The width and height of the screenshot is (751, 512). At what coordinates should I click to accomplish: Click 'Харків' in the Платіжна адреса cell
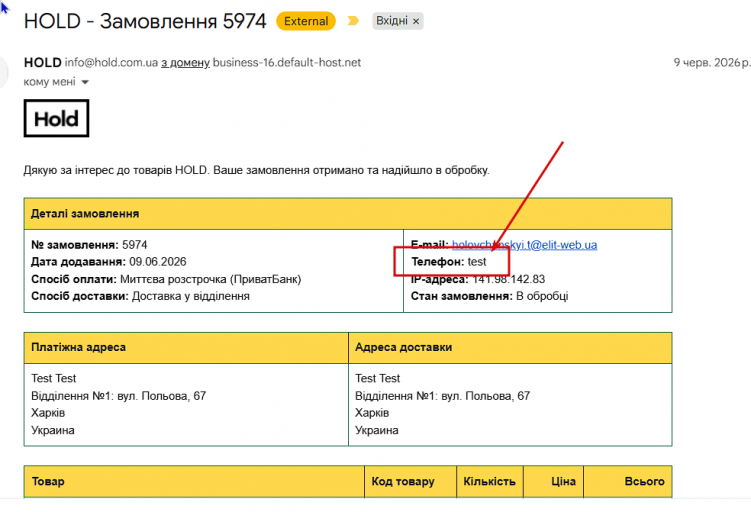point(48,413)
